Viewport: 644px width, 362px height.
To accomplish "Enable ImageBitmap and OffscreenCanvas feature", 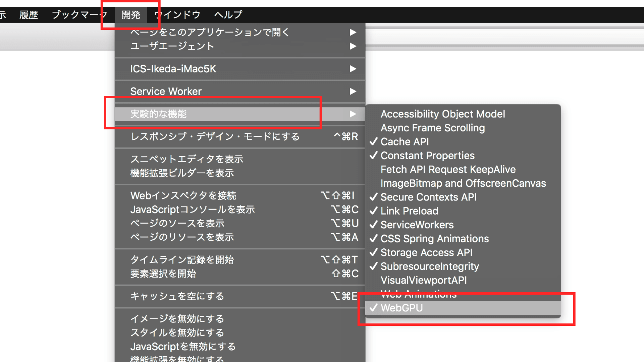I will point(463,183).
